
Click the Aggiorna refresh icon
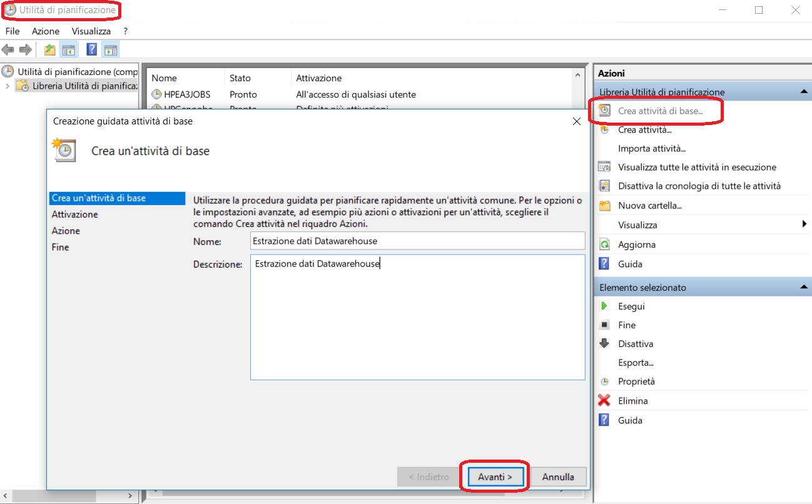pos(604,244)
